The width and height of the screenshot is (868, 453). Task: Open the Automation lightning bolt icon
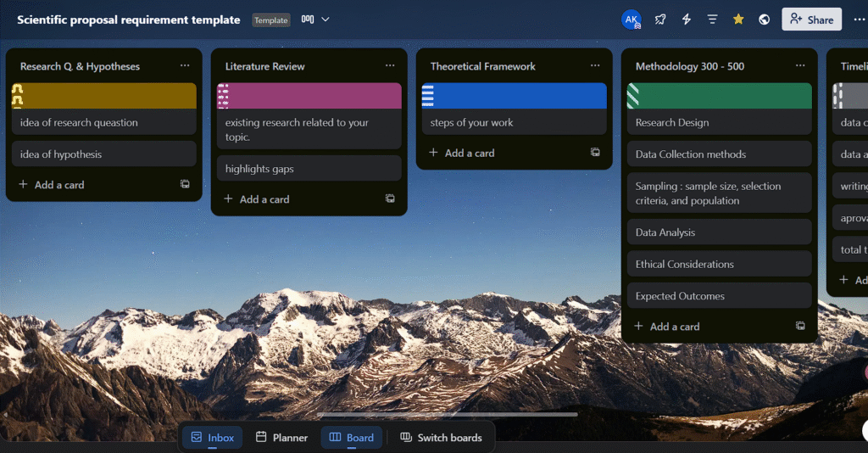687,20
